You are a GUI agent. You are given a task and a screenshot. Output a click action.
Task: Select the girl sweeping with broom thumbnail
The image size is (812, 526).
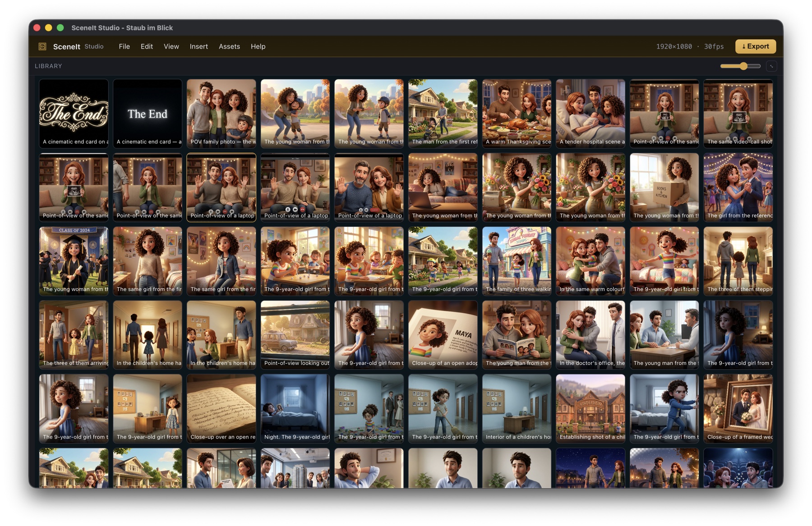[443, 409]
